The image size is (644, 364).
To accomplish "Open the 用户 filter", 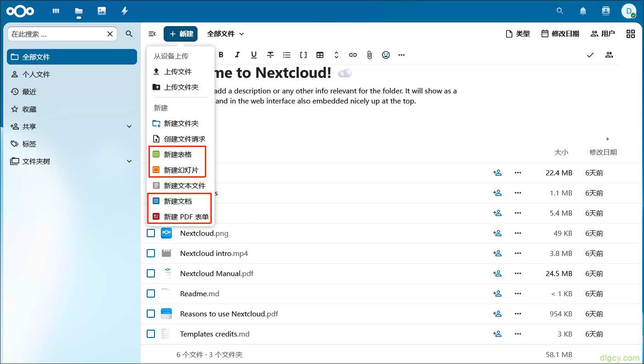I will pyautogui.click(x=603, y=34).
